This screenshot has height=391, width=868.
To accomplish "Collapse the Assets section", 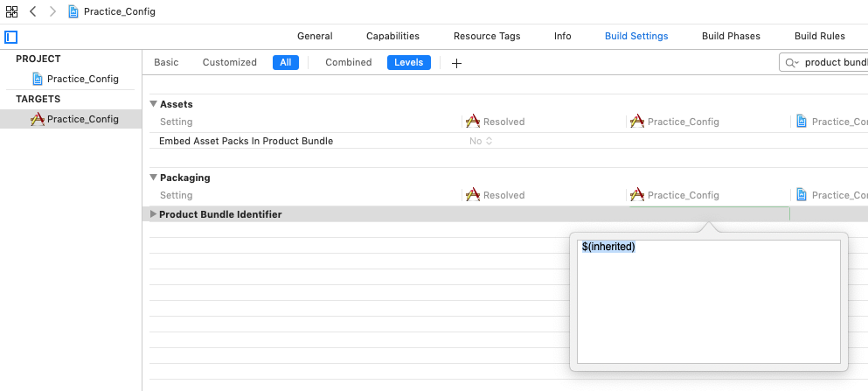I will pyautogui.click(x=153, y=104).
